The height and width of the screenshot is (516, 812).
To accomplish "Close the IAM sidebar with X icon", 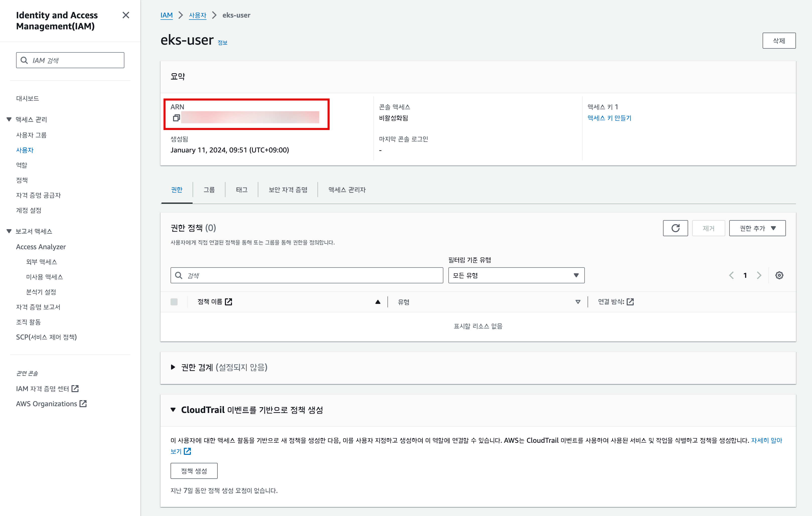I will click(x=126, y=15).
